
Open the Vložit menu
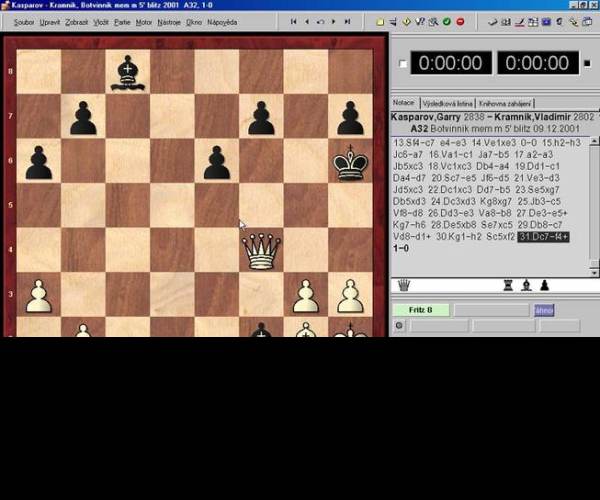click(x=101, y=22)
